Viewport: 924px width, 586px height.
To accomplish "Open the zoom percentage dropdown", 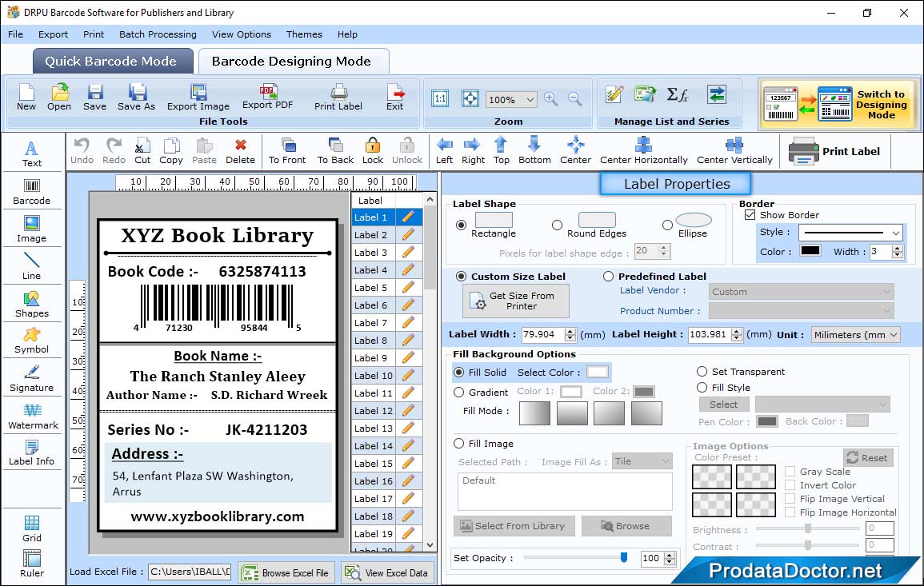I will [x=530, y=99].
